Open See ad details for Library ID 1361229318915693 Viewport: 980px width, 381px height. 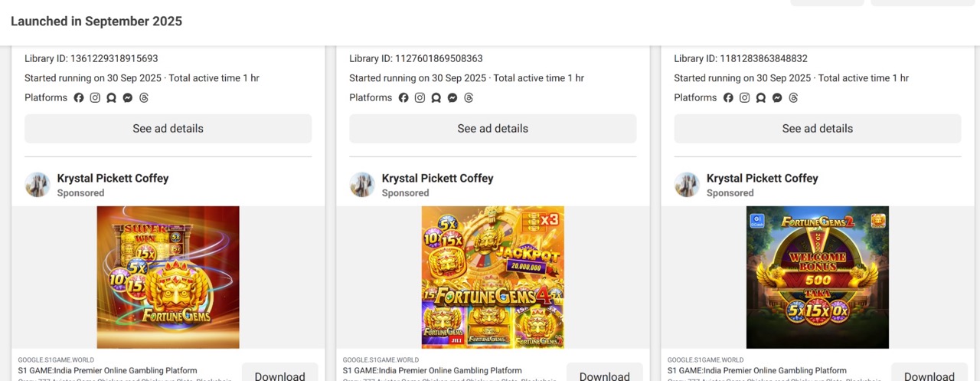(x=168, y=129)
